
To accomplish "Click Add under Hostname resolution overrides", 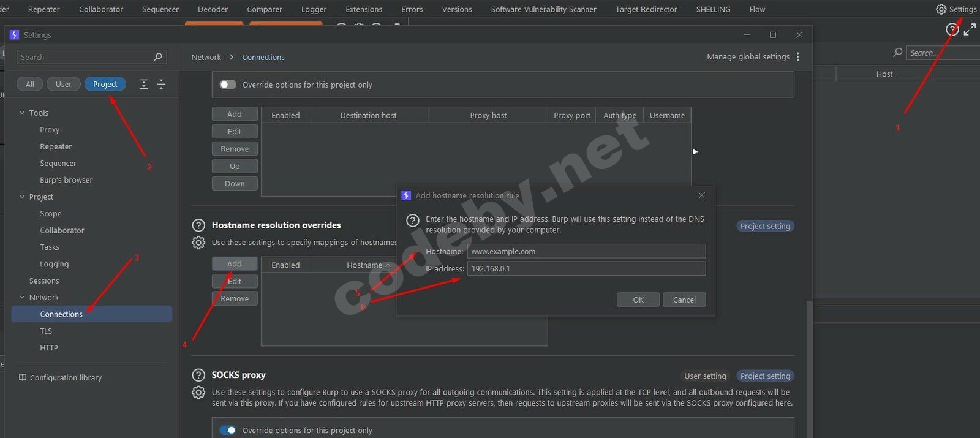I will click(235, 264).
